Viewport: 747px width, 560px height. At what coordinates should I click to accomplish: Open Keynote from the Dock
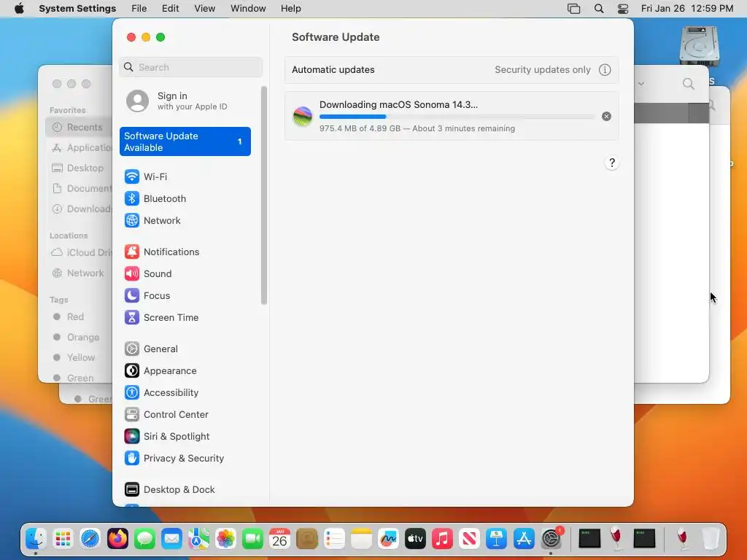(x=496, y=539)
